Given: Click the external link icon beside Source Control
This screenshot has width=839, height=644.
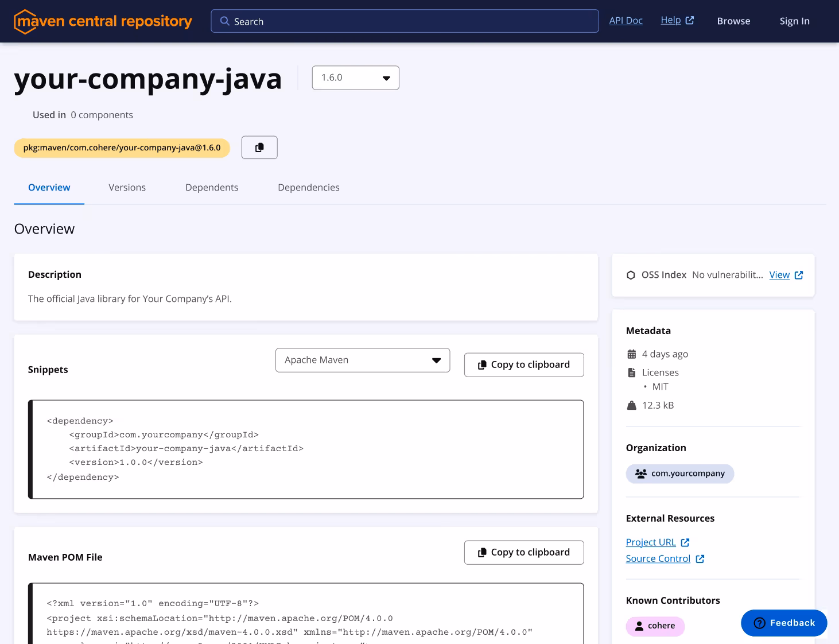Looking at the screenshot, I should 700,559.
